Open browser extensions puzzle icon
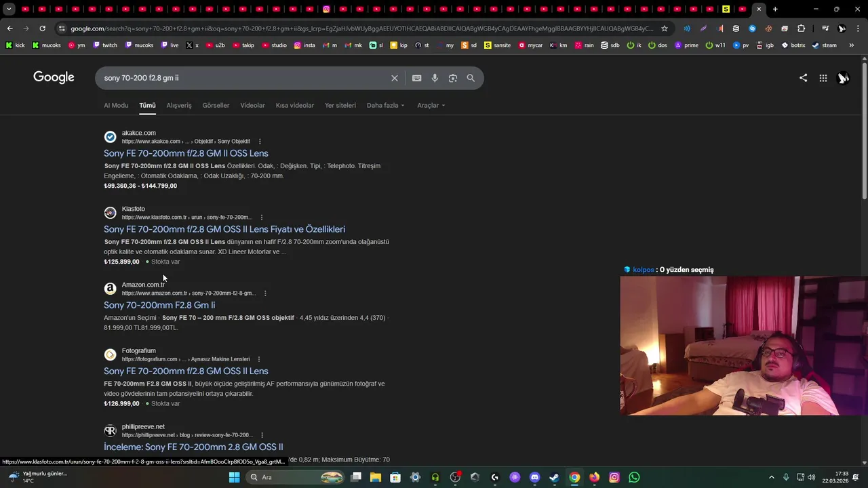 tap(802, 28)
